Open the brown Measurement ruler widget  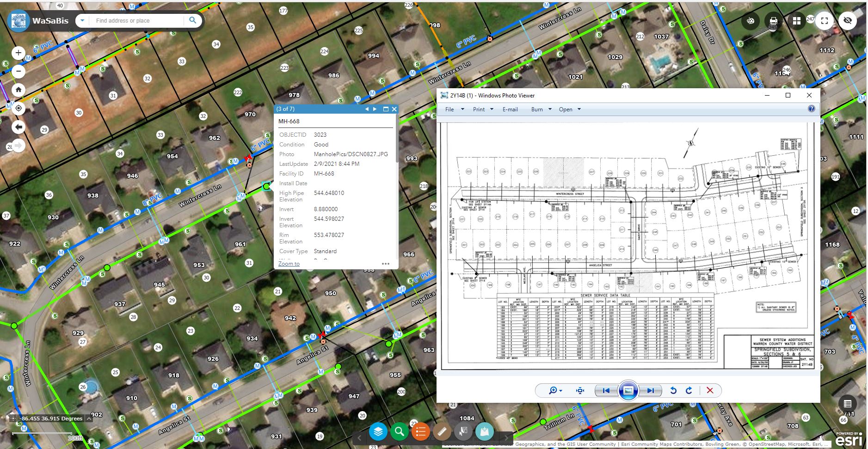tap(442, 432)
